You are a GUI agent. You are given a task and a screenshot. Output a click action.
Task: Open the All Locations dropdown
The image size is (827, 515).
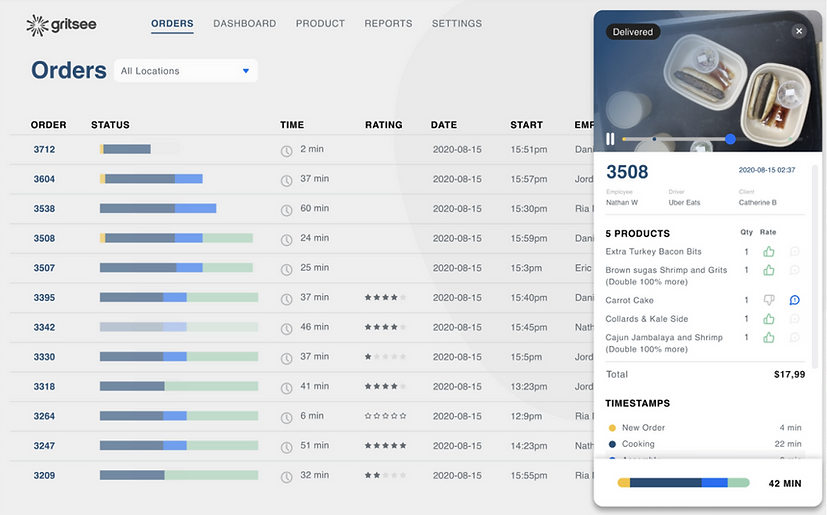[185, 71]
